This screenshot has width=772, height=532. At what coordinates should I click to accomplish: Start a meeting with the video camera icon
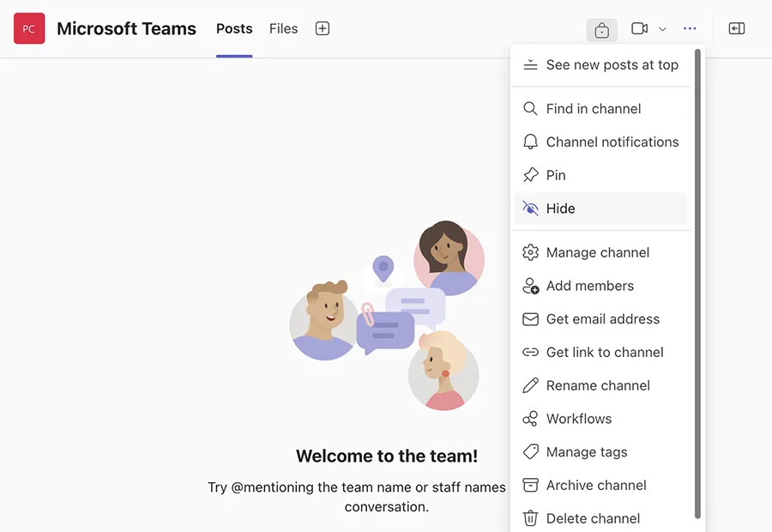[639, 29]
